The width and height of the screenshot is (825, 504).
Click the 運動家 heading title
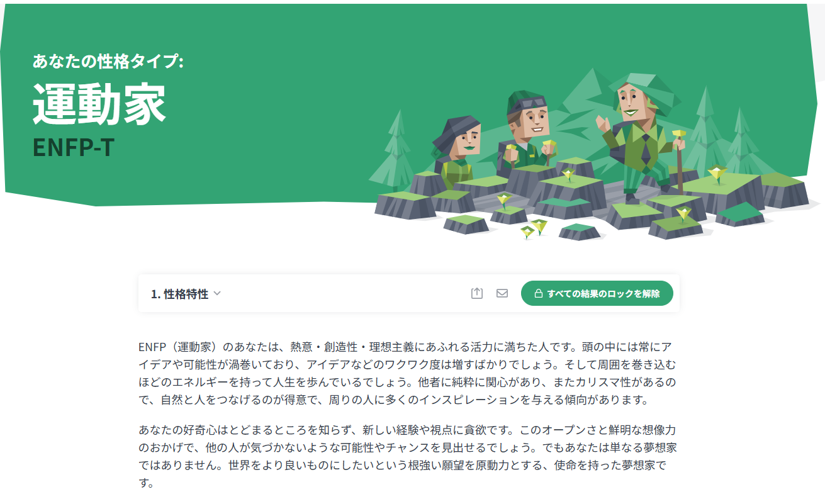pos(99,103)
